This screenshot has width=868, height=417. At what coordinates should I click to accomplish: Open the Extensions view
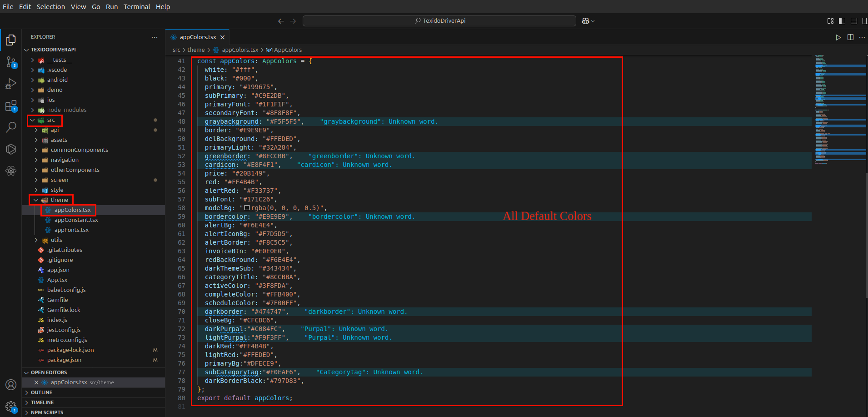coord(11,106)
